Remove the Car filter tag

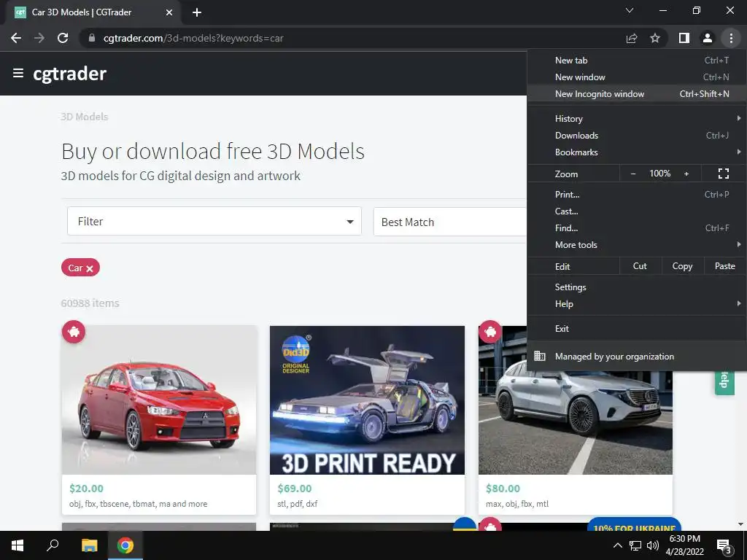(90, 268)
